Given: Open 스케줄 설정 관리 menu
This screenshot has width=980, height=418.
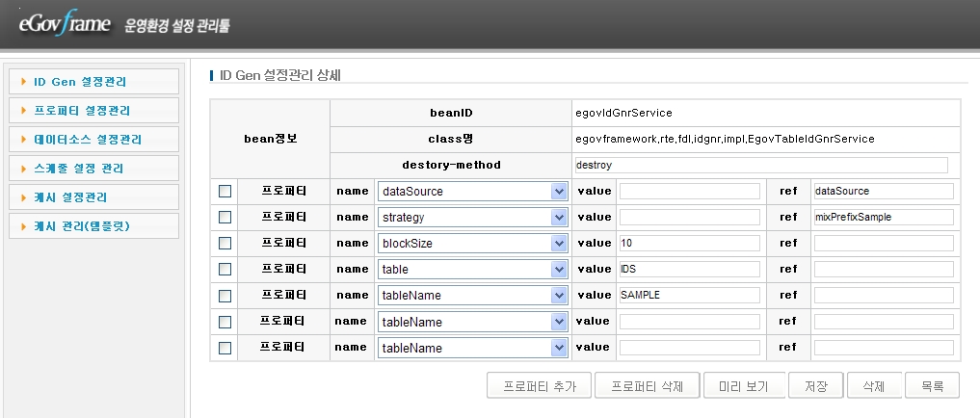Looking at the screenshot, I should click(x=93, y=169).
